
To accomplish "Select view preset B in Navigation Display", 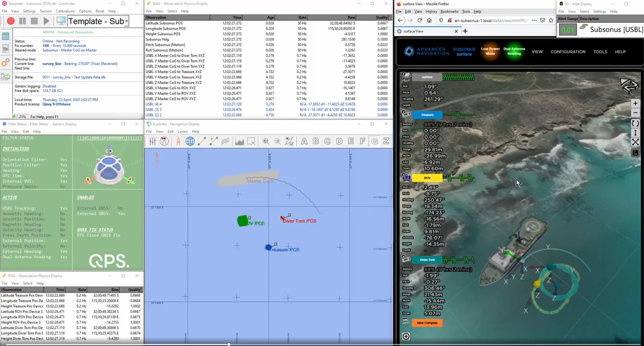I will [316, 141].
